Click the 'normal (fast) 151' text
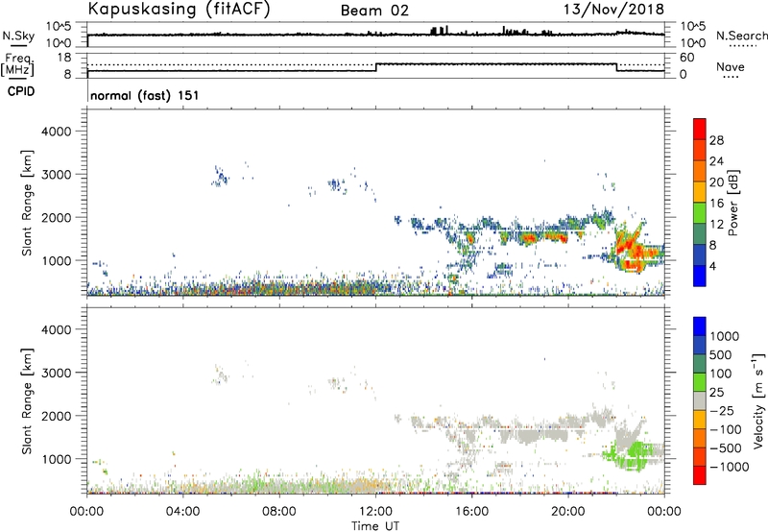The image size is (768, 532). coord(145,95)
